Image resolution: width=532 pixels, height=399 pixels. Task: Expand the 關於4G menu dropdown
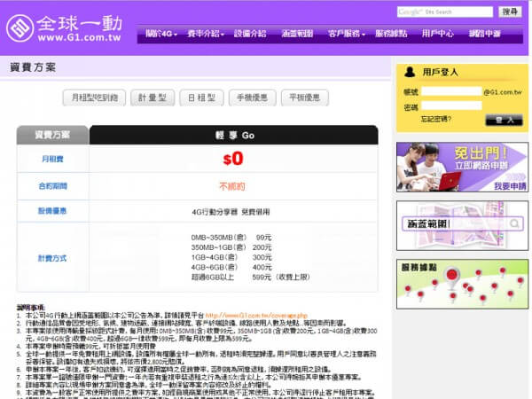pos(161,34)
